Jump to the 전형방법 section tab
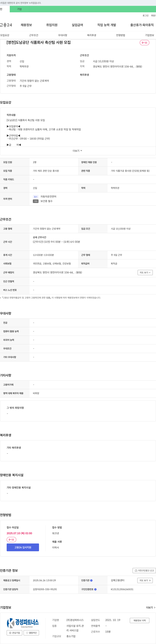 [x=120, y=35]
